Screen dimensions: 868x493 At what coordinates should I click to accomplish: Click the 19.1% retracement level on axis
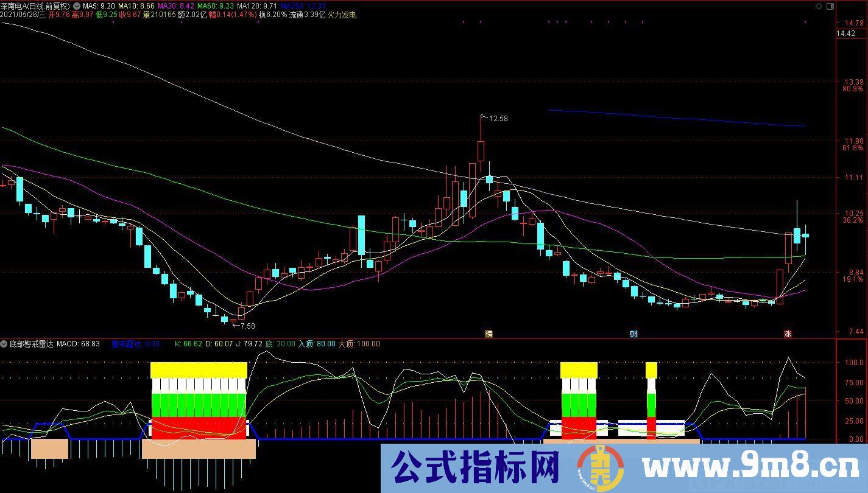[852, 279]
